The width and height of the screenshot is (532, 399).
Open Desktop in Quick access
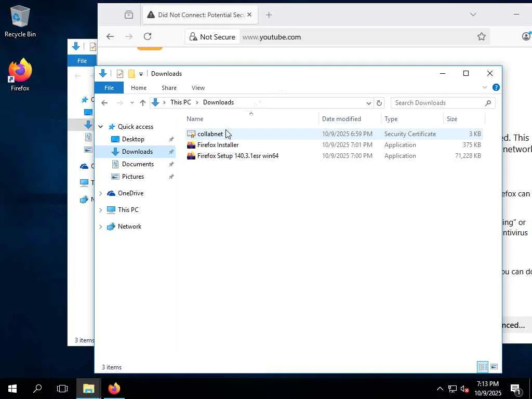point(133,139)
